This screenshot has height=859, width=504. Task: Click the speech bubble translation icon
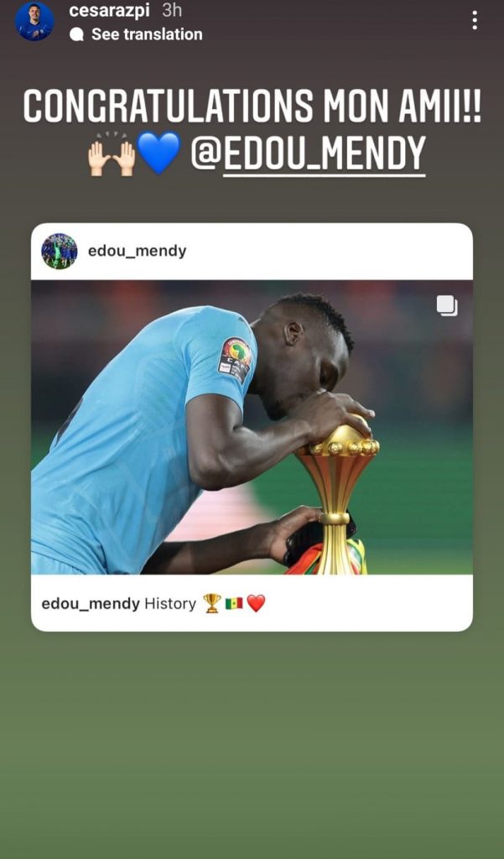pyautogui.click(x=77, y=34)
